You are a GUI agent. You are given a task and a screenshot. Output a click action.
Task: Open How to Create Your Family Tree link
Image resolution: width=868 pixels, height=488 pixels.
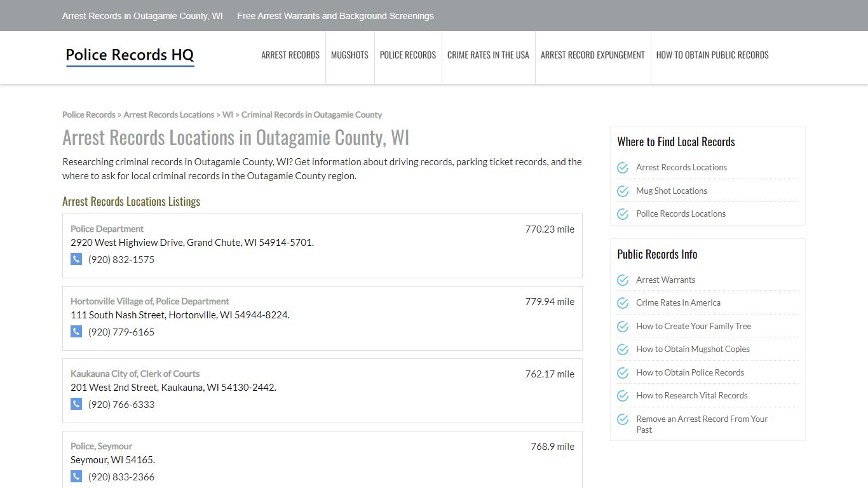pyautogui.click(x=693, y=326)
